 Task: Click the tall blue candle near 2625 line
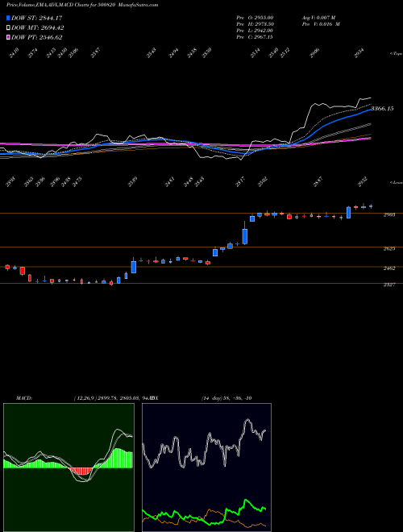(245, 236)
